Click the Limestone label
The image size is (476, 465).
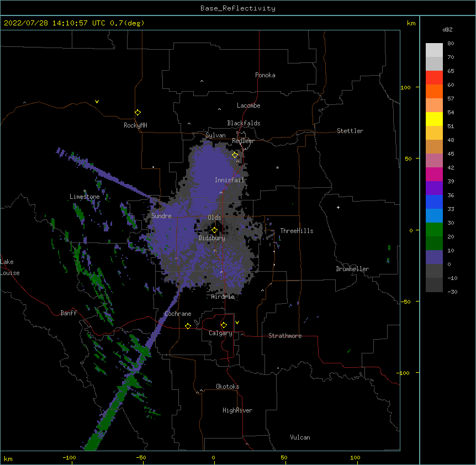[84, 197]
